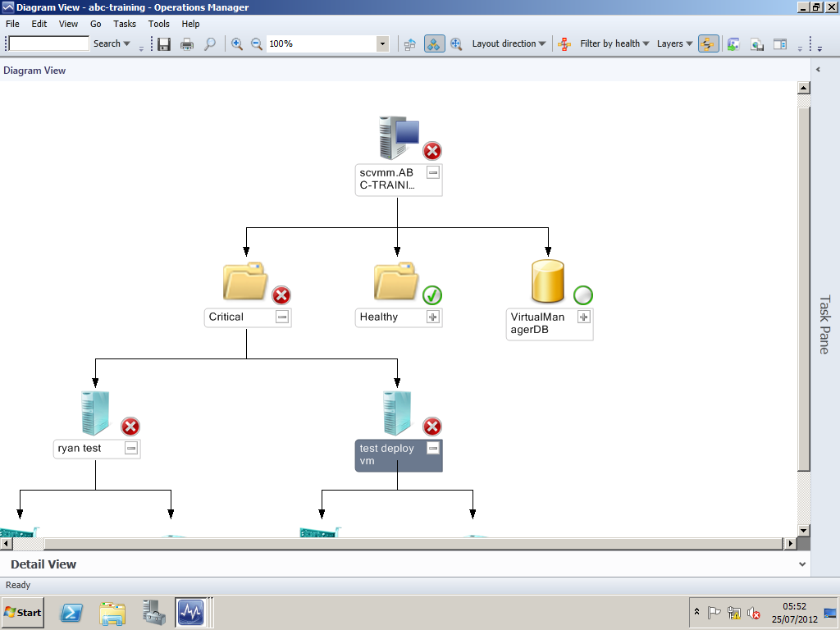Open the Search dropdown button

coord(112,44)
